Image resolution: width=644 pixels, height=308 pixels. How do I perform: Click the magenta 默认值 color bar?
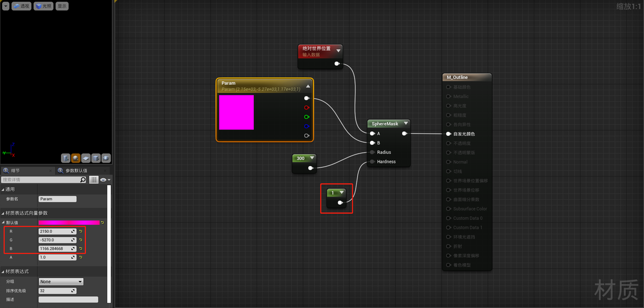click(x=69, y=223)
